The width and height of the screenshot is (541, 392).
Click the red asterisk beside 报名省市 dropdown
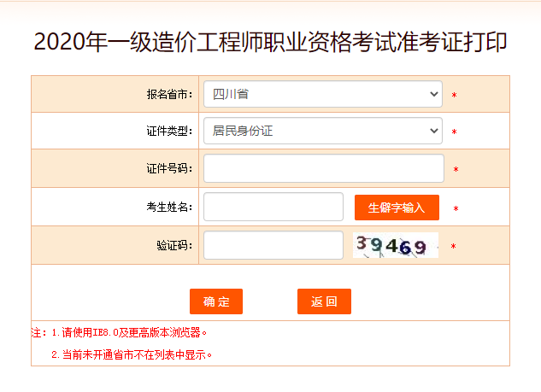[x=455, y=96]
